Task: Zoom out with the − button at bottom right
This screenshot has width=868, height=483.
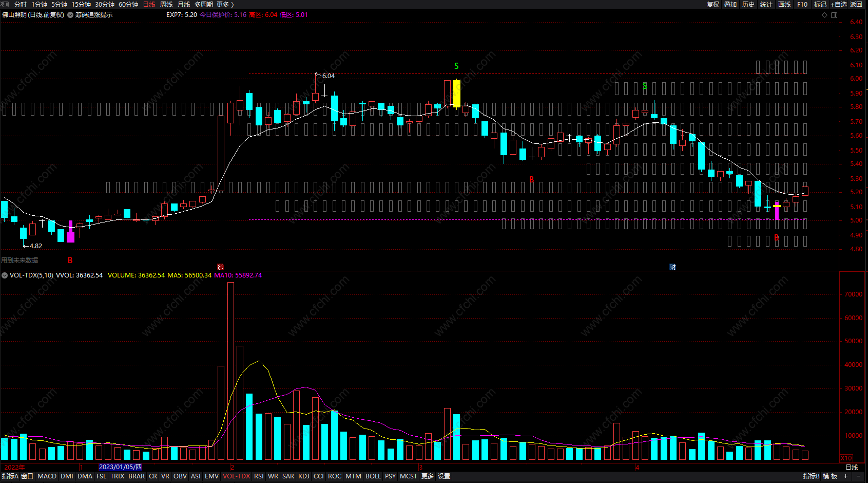Action: (x=858, y=476)
